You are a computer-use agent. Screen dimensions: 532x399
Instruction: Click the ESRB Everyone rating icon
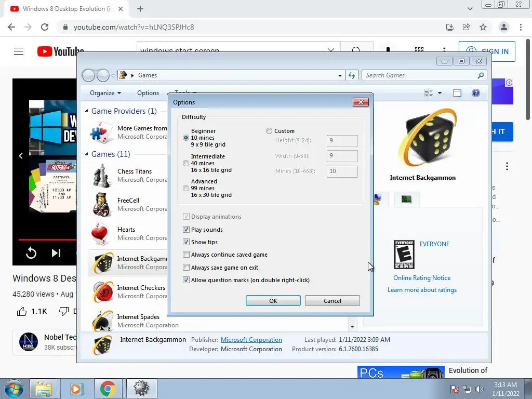pos(404,255)
